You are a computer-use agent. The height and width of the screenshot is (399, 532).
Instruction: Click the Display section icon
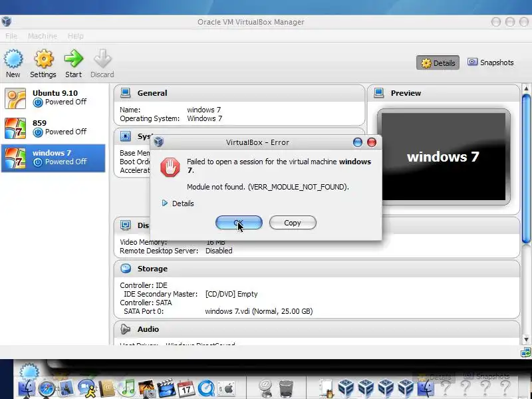[126, 225]
